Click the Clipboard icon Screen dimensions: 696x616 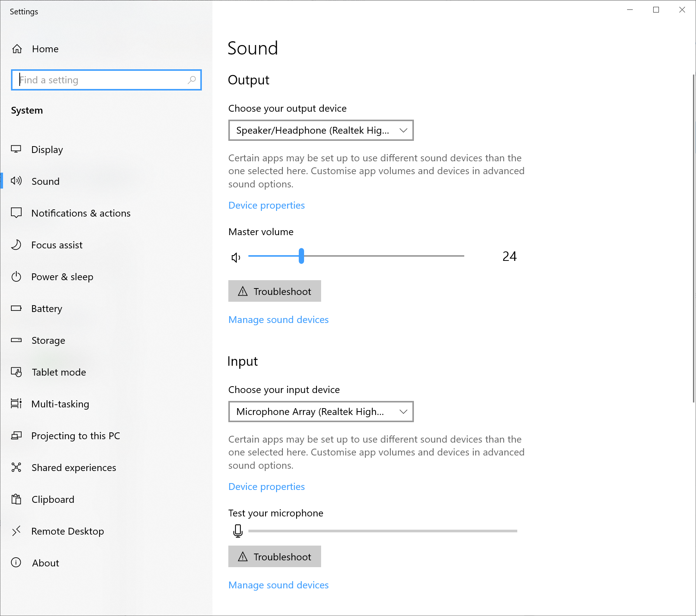click(x=16, y=499)
